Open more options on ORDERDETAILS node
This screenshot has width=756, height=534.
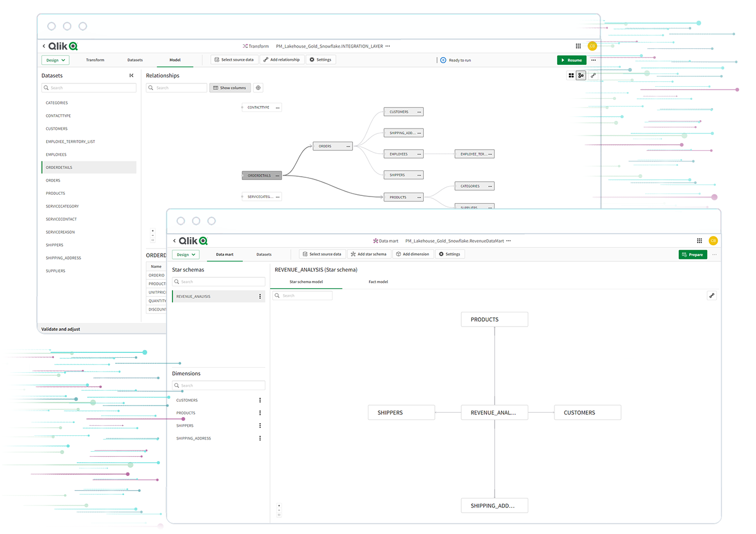(277, 176)
